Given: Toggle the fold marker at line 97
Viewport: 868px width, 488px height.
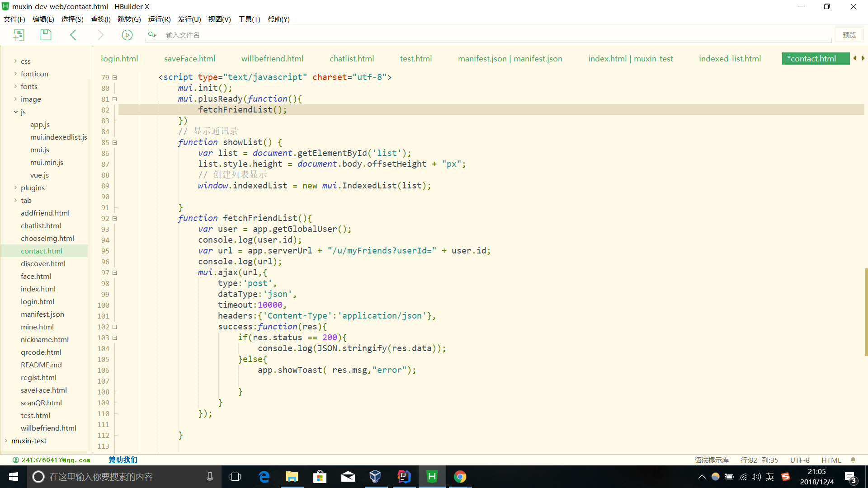Looking at the screenshot, I should pyautogui.click(x=115, y=272).
